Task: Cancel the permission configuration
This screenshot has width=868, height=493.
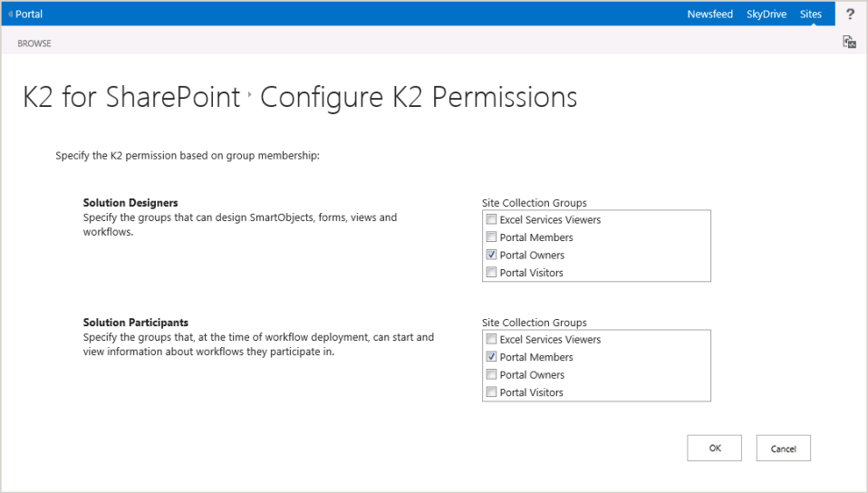Action: click(783, 449)
